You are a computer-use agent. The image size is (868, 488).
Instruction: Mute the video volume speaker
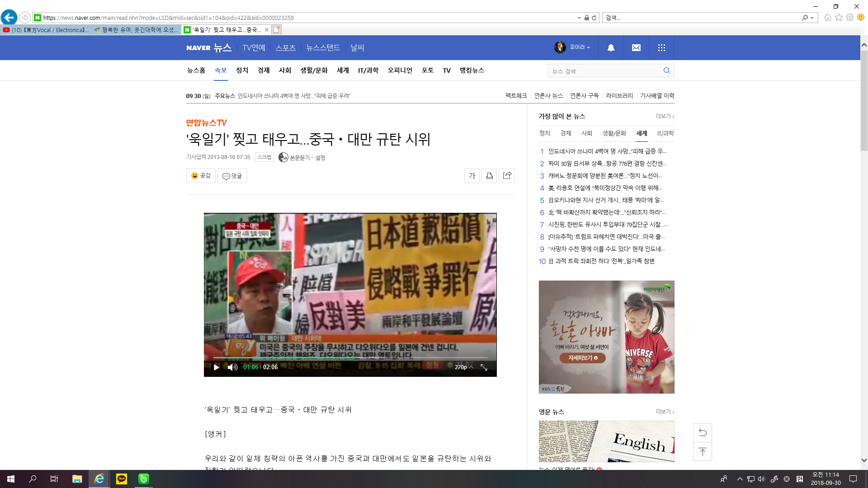tap(232, 367)
